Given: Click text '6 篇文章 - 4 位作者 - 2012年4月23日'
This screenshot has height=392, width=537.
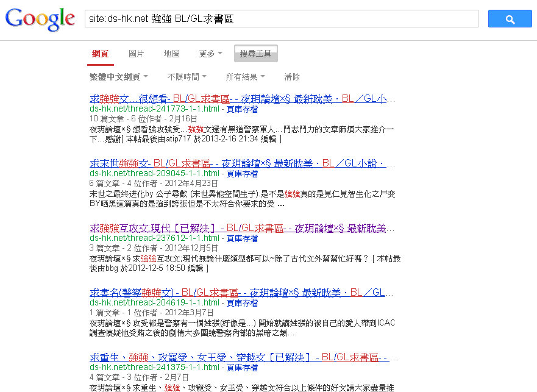Looking at the screenshot, I should [x=154, y=184].
